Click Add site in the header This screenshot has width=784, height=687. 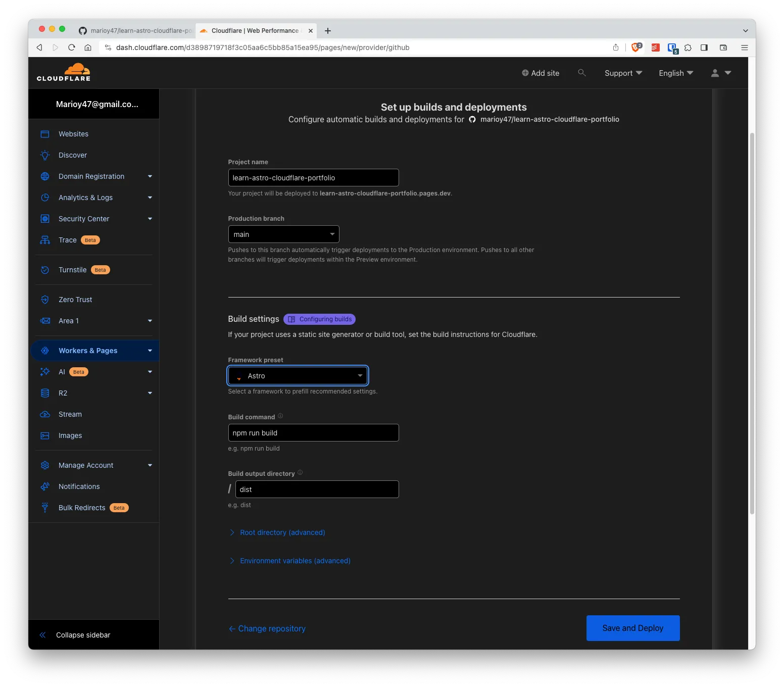(541, 73)
